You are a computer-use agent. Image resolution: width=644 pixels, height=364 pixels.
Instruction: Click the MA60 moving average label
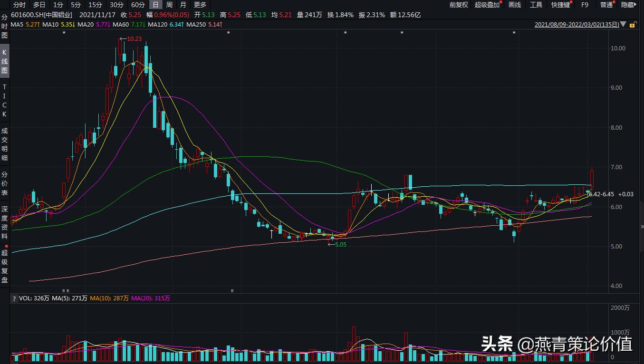(x=122, y=24)
